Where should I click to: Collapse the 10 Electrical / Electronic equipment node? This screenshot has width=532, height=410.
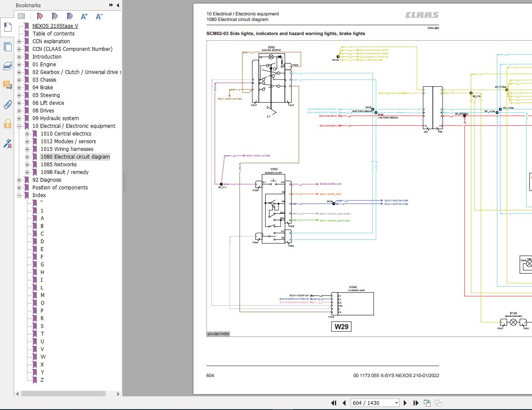(19, 126)
